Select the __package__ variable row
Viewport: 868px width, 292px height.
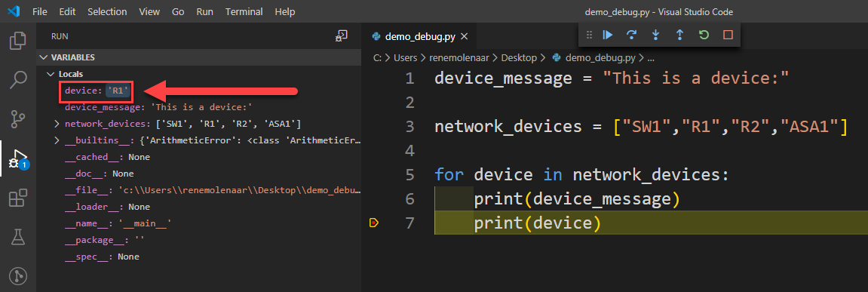coord(198,240)
